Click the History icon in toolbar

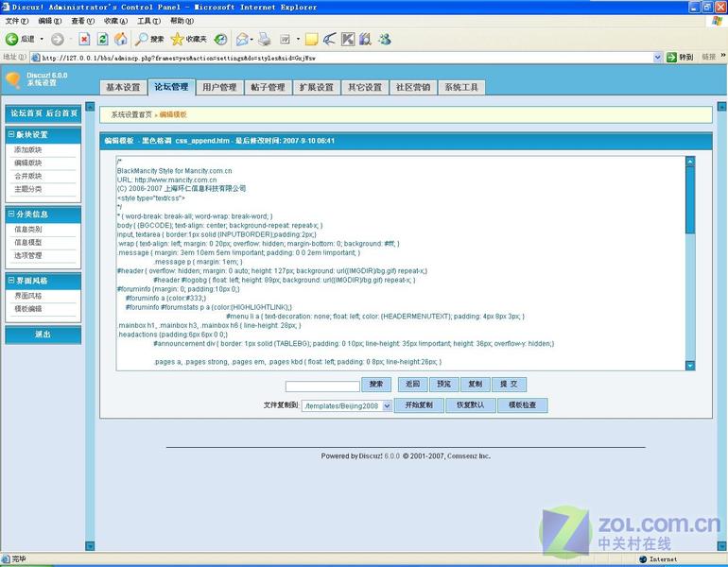click(220, 40)
